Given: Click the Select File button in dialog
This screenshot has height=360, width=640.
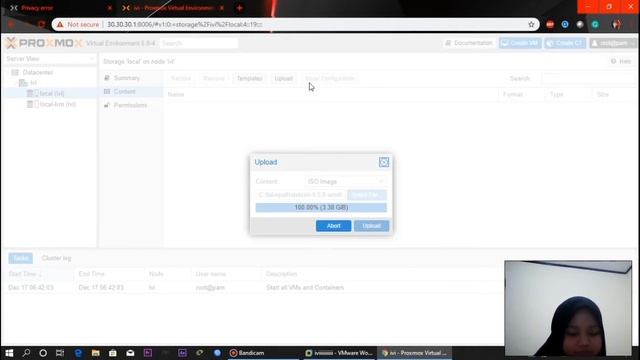Looking at the screenshot, I should (x=367, y=195).
